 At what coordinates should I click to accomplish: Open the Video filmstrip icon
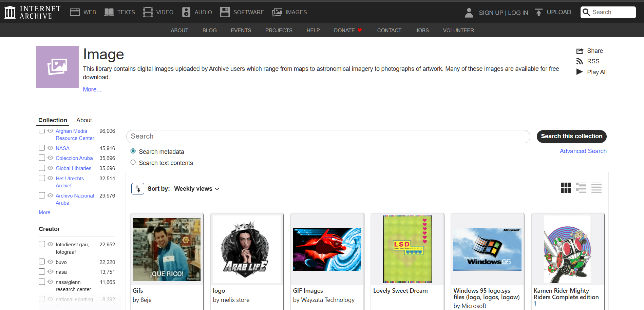[148, 12]
